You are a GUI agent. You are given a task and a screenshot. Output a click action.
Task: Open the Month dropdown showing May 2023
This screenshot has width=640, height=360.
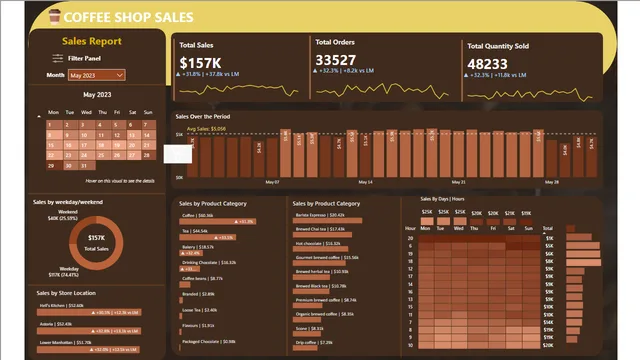click(97, 75)
